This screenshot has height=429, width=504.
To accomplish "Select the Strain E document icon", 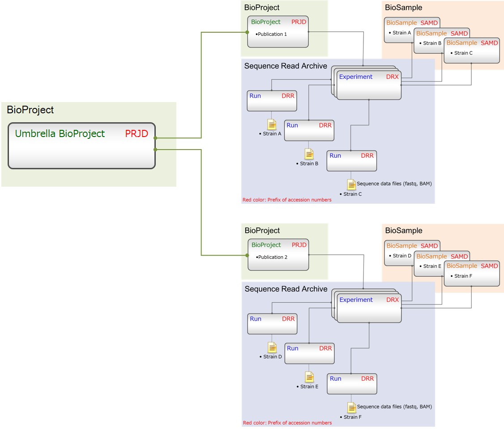I will [x=309, y=377].
